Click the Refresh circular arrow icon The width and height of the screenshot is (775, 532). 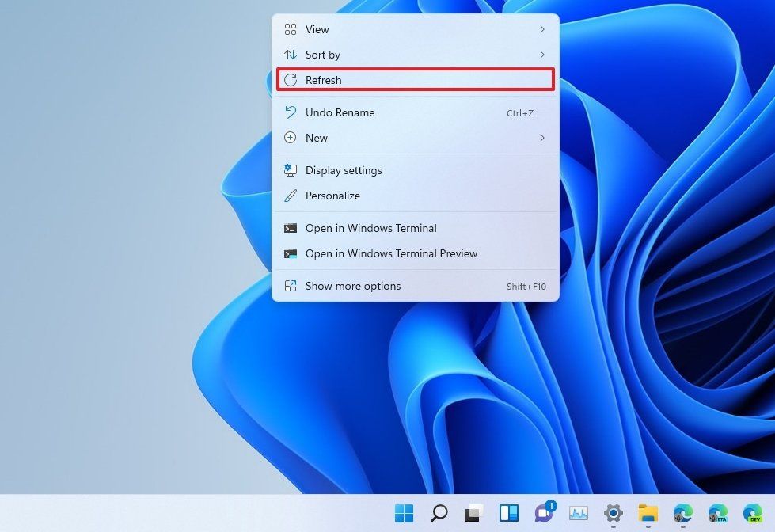(x=291, y=80)
